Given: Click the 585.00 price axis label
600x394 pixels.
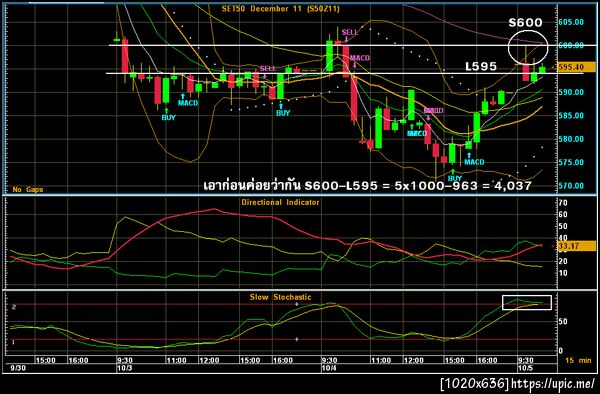Looking at the screenshot, I should click(x=571, y=116).
